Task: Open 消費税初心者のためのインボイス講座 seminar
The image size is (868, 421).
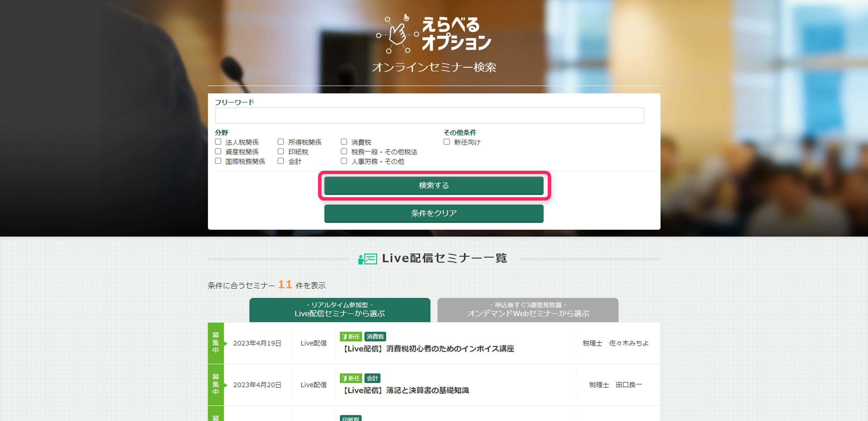Action: pos(428,349)
